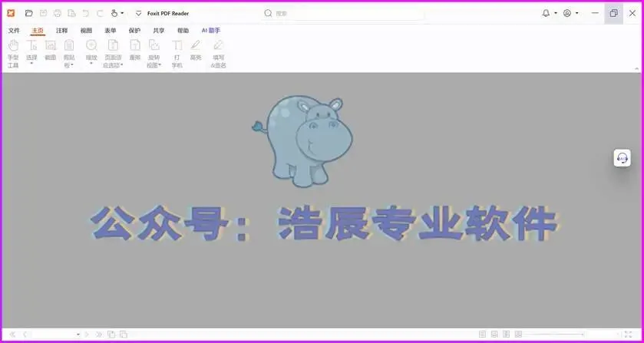Open the customize quick access toolbar chevron

click(x=138, y=13)
